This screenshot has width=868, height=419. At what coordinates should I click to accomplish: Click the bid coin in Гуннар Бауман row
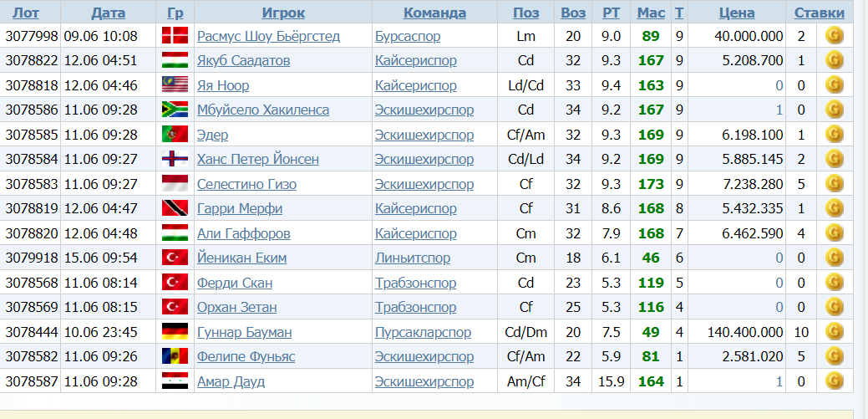click(x=833, y=332)
